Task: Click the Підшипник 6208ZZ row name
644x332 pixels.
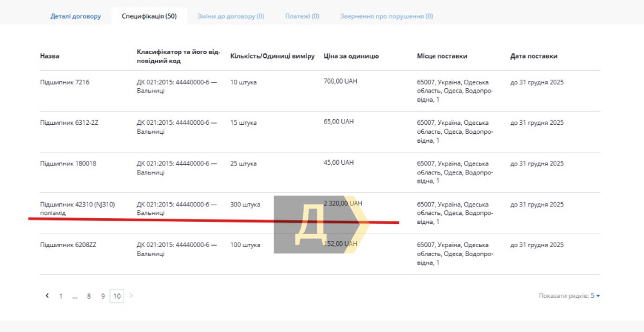Action: pyautogui.click(x=68, y=245)
